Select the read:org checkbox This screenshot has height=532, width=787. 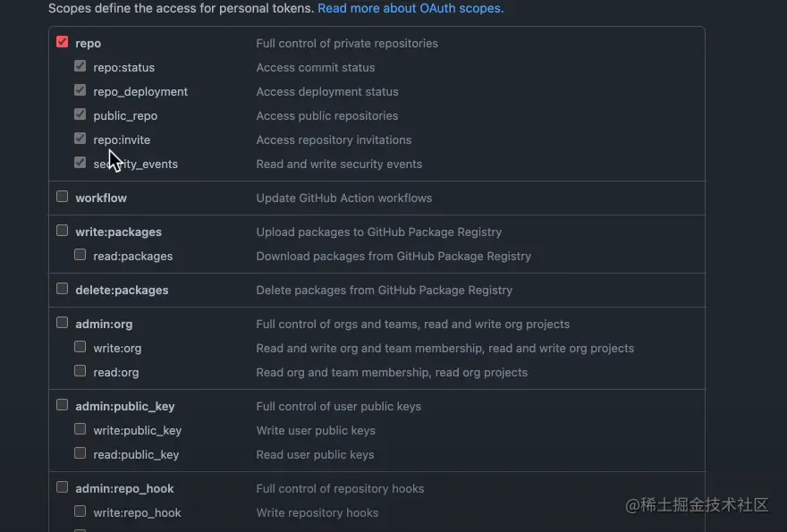[80, 371]
